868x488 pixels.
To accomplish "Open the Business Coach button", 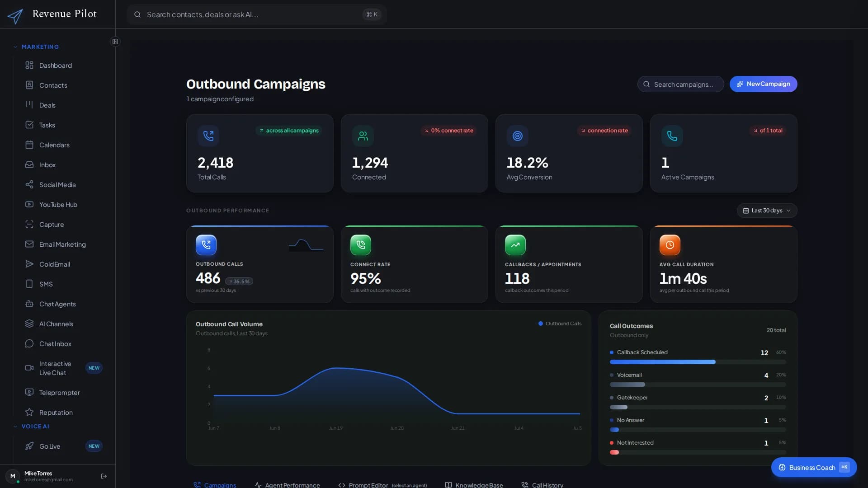I will pyautogui.click(x=814, y=467).
